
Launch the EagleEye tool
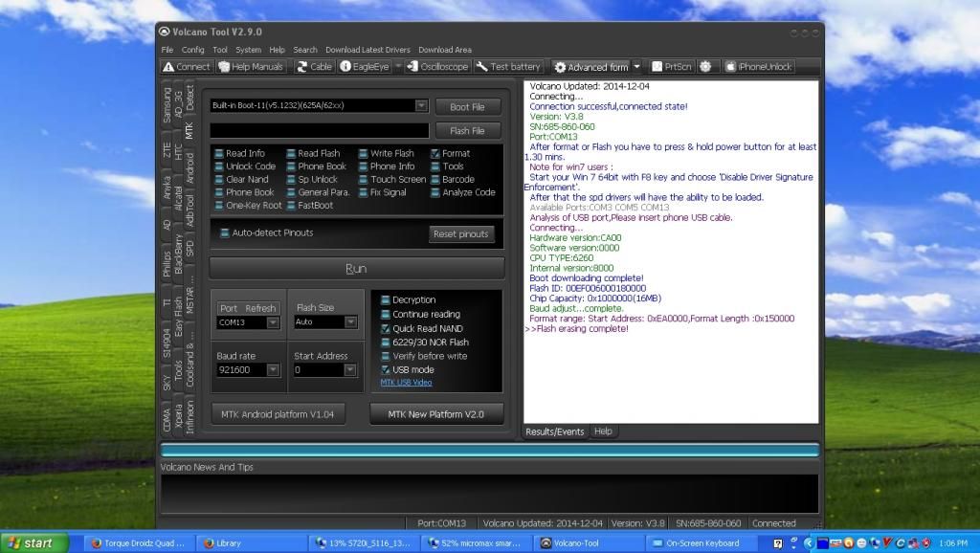364,67
